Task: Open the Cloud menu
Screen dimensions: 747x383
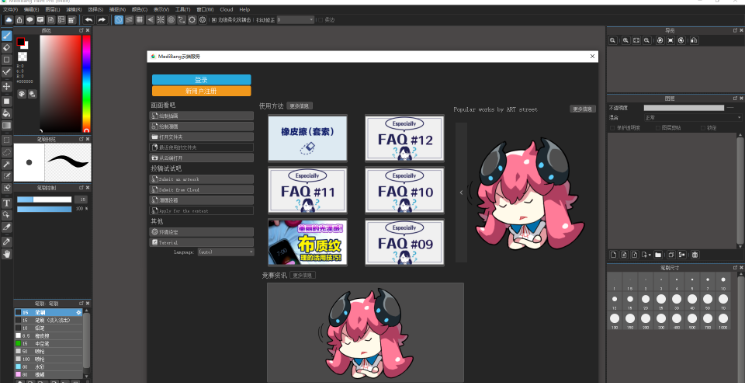Action: click(226, 9)
